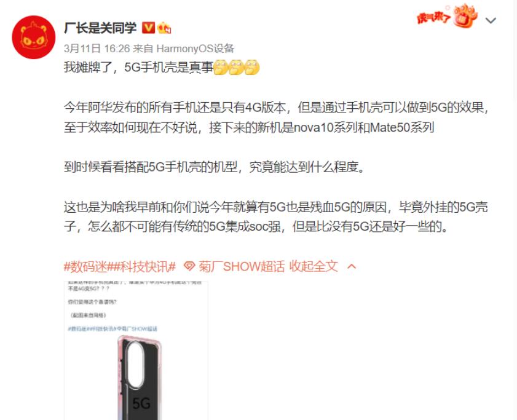Open the red panda profile avatar

click(x=34, y=38)
